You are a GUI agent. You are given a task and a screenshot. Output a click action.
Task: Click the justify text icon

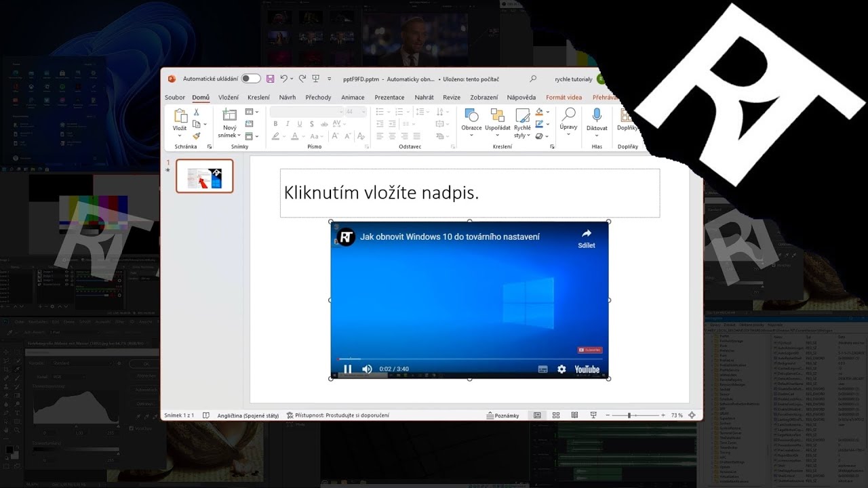click(417, 136)
